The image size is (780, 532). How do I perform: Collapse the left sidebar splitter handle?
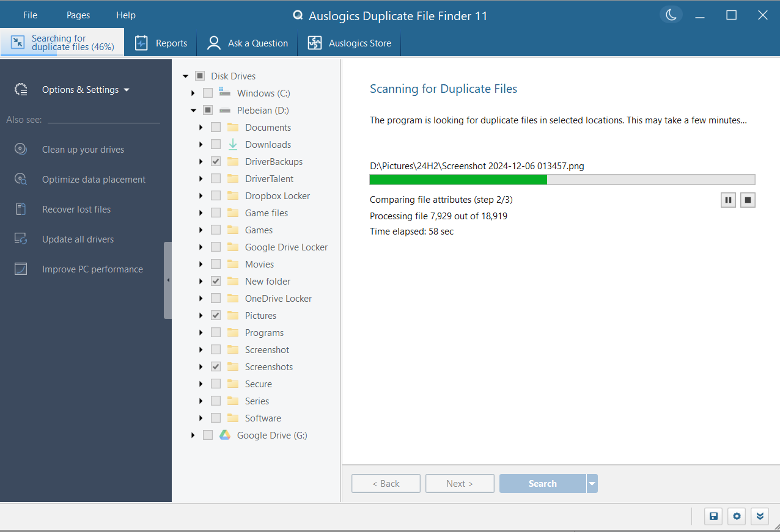[167, 280]
